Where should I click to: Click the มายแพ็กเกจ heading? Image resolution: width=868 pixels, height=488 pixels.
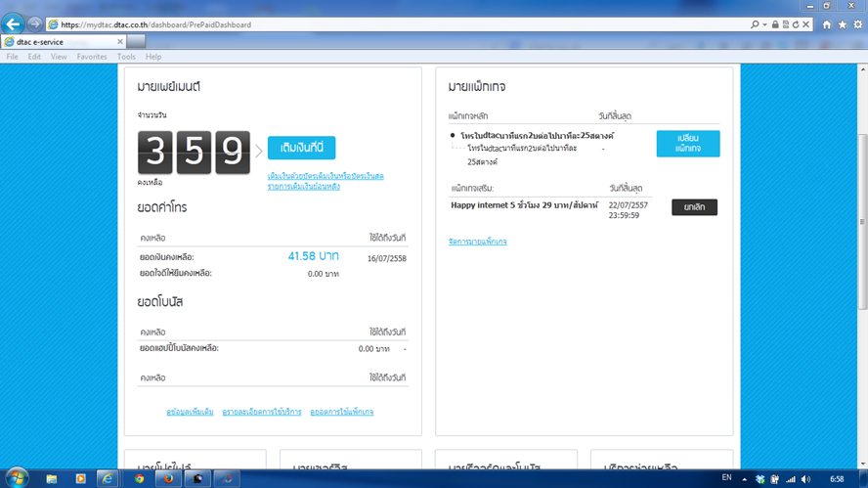tap(477, 87)
